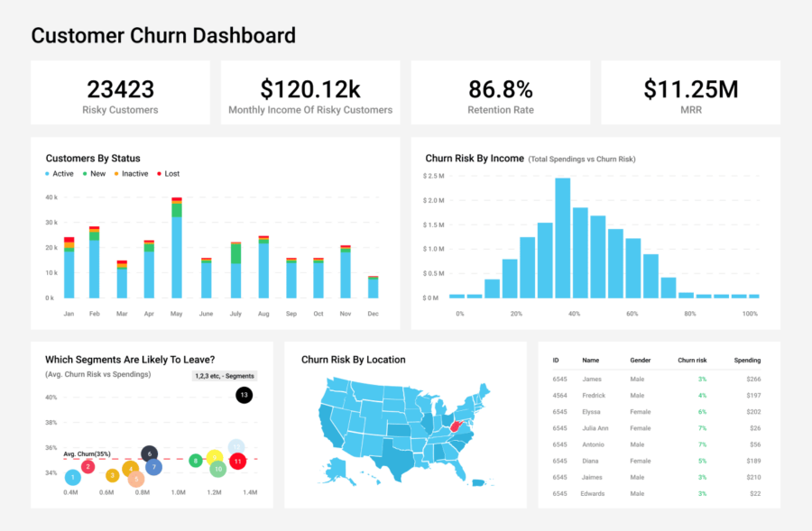Click the tallest bar in Churn Risk histogram
The height and width of the screenshot is (531, 812).
(562, 238)
